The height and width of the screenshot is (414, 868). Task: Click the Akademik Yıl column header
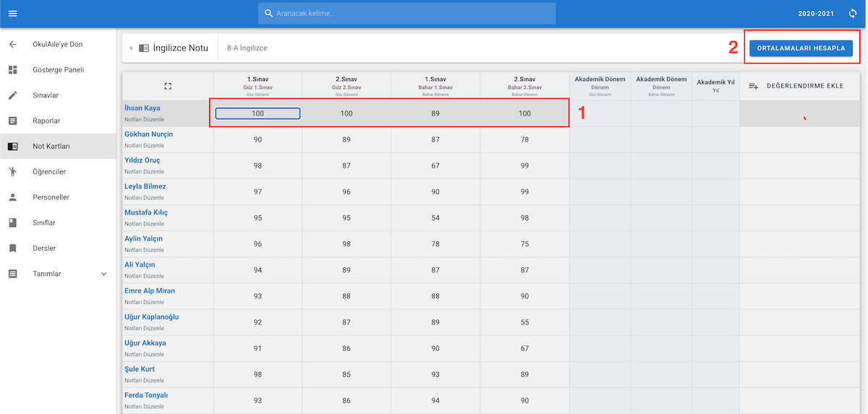[715, 86]
